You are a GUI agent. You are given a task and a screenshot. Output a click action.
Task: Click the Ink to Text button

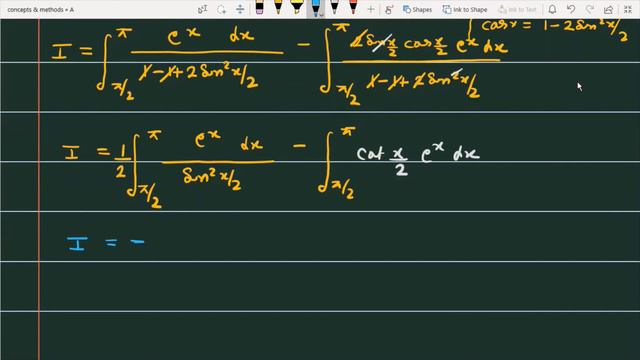click(x=517, y=9)
